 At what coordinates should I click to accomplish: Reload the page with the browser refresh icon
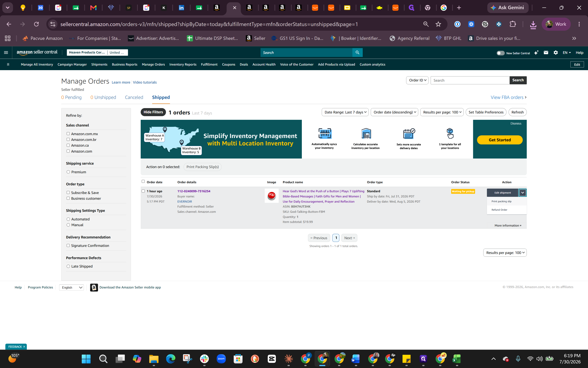(36, 24)
